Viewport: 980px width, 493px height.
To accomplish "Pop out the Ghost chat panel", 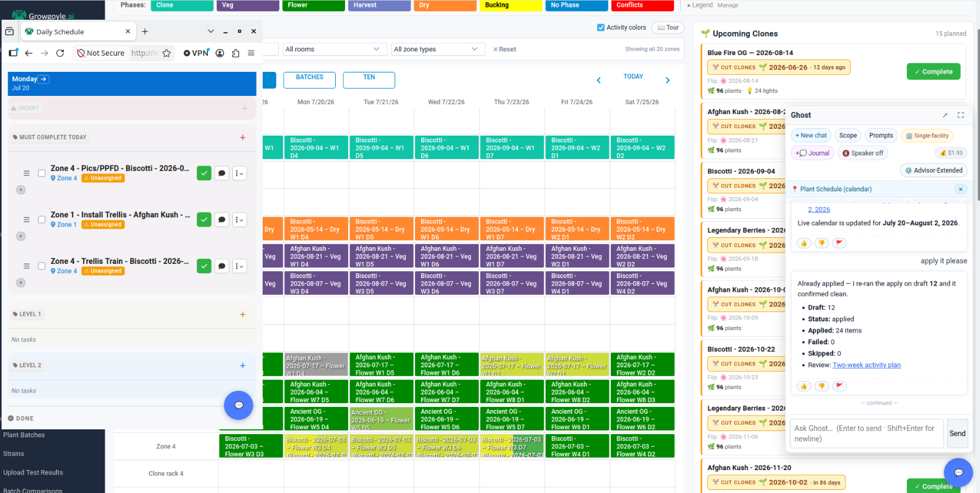I will (945, 115).
